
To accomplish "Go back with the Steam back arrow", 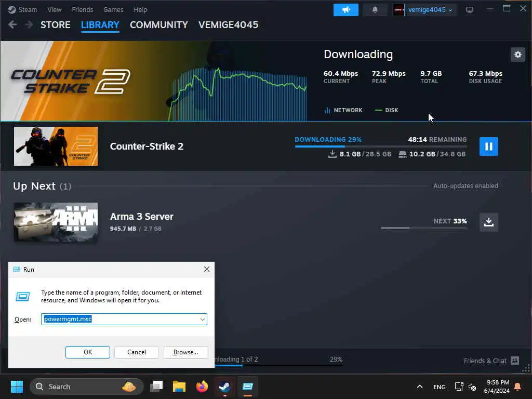I will coord(12,25).
